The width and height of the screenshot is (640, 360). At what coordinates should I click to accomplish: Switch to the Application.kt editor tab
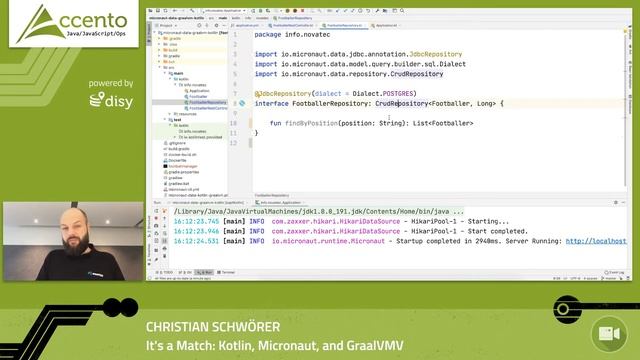[x=386, y=25]
